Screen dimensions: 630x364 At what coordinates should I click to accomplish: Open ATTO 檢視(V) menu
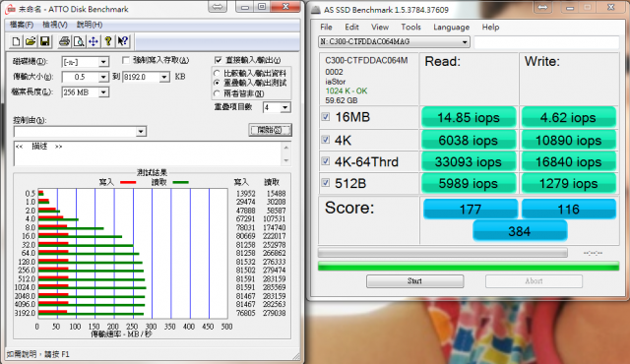pyautogui.click(x=55, y=25)
